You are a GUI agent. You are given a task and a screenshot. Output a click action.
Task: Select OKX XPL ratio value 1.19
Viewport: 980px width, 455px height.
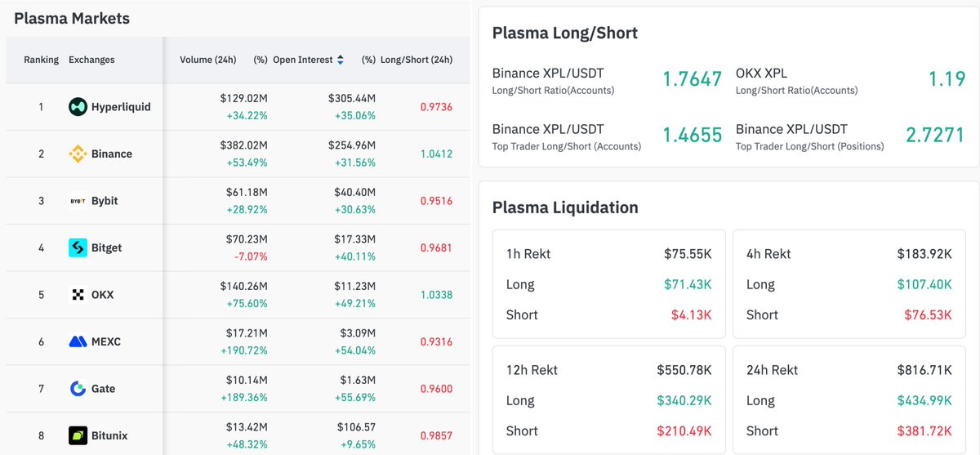(947, 79)
